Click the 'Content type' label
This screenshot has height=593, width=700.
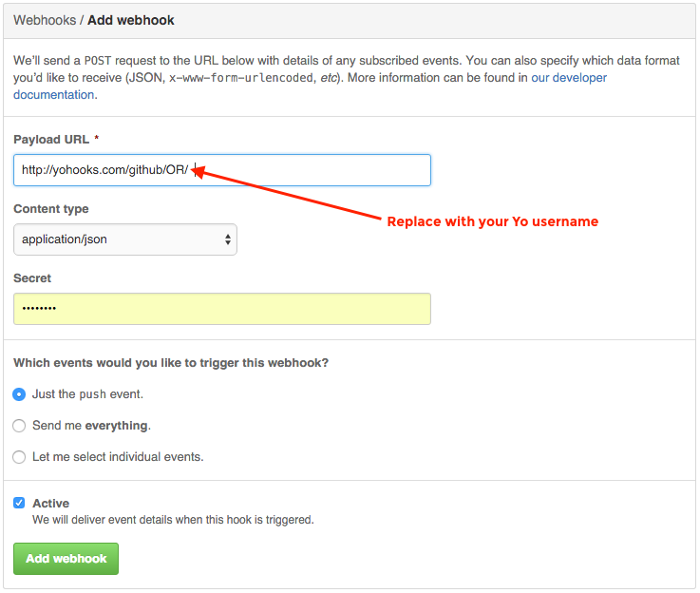(51, 209)
